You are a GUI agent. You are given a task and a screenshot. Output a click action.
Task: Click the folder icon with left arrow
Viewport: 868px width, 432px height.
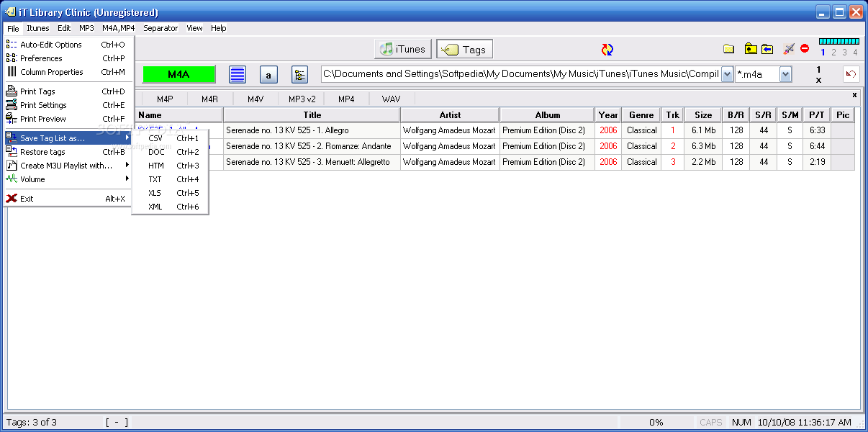point(767,49)
